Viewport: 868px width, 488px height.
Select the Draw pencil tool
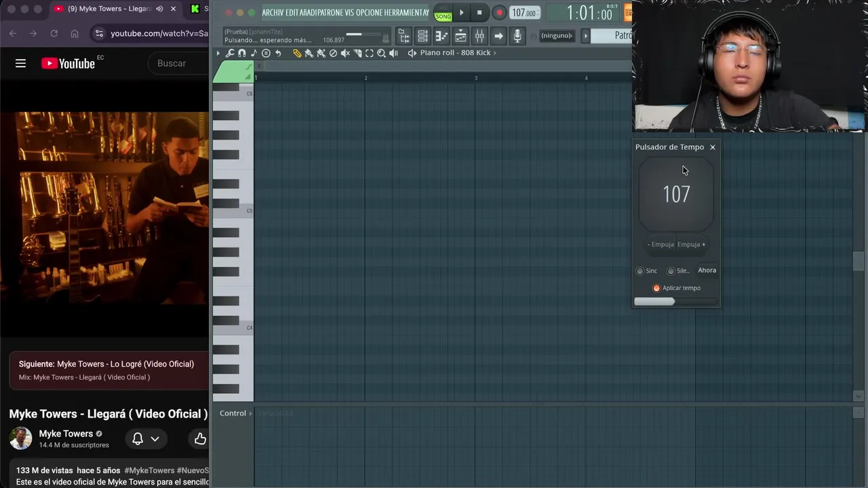296,53
